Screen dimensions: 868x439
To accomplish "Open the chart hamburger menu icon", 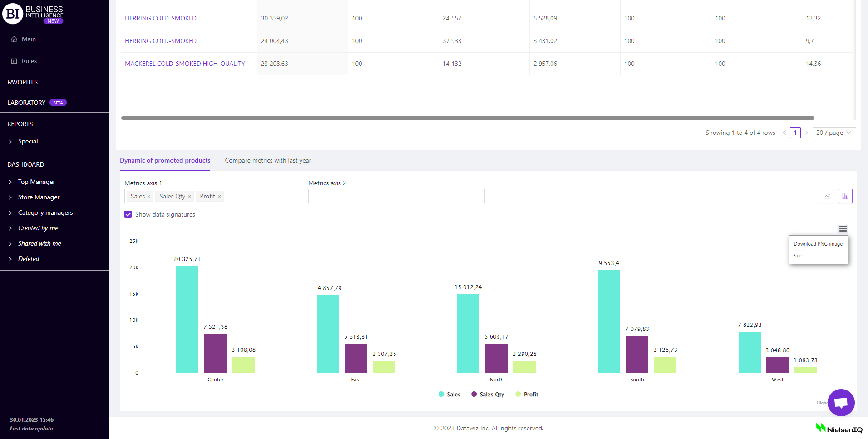I will click(843, 229).
